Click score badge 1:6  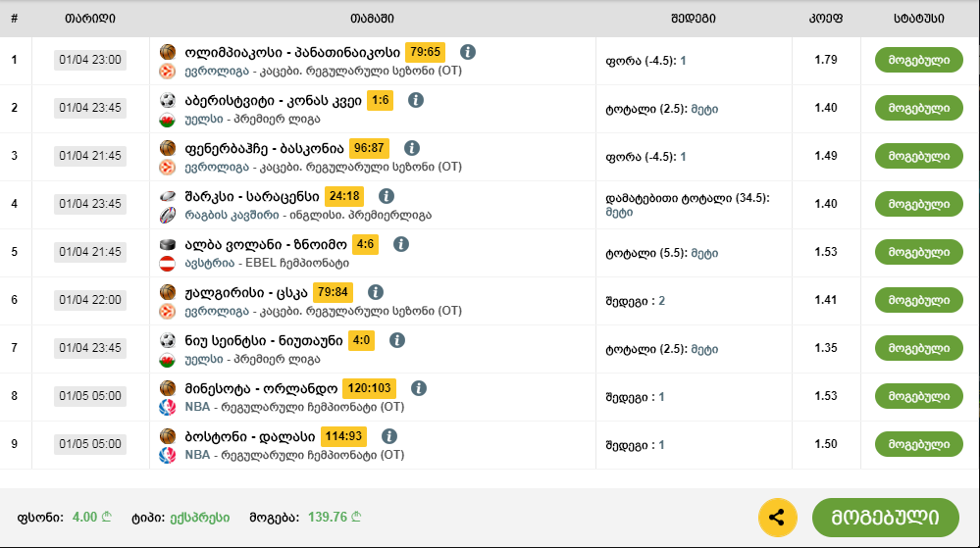click(x=380, y=100)
